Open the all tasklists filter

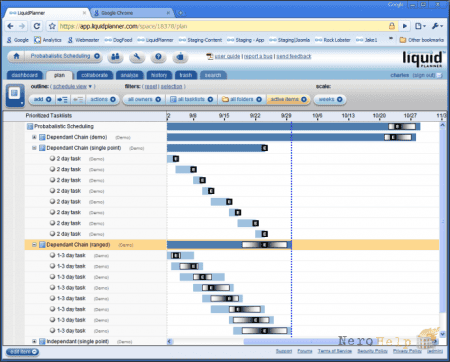tap(192, 99)
